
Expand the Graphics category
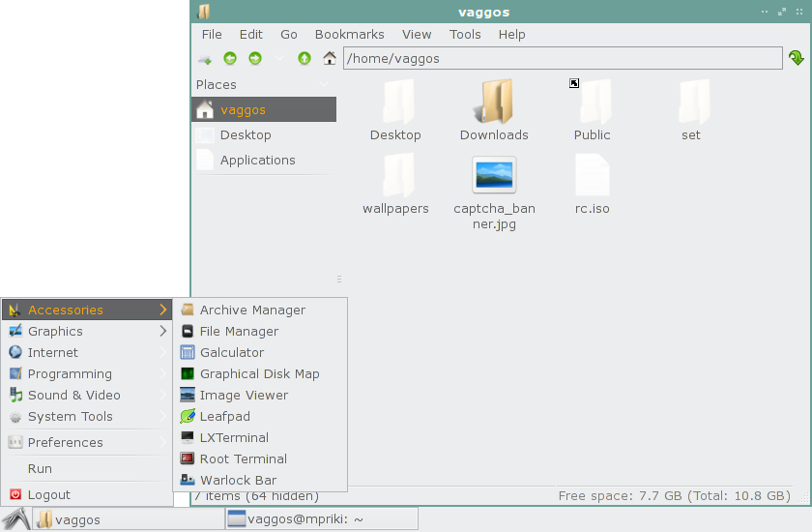(x=87, y=331)
